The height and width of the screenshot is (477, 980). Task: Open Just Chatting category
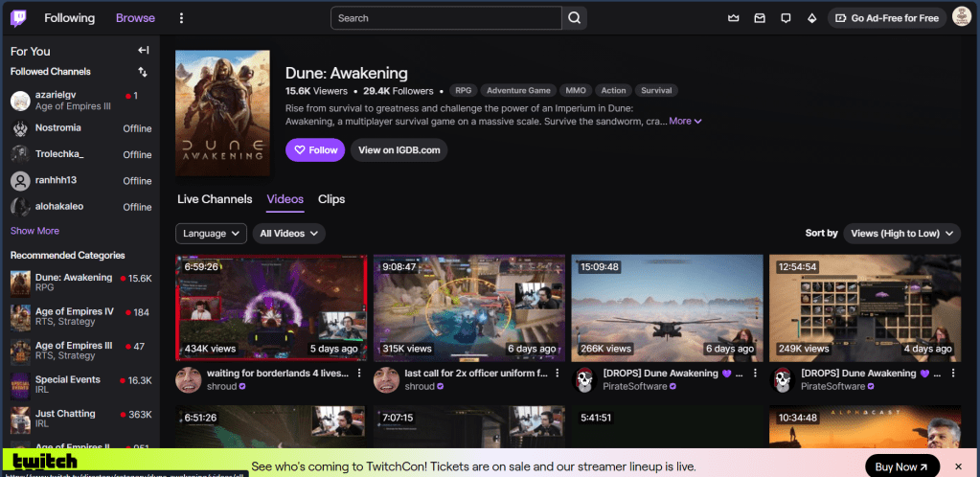click(81, 419)
